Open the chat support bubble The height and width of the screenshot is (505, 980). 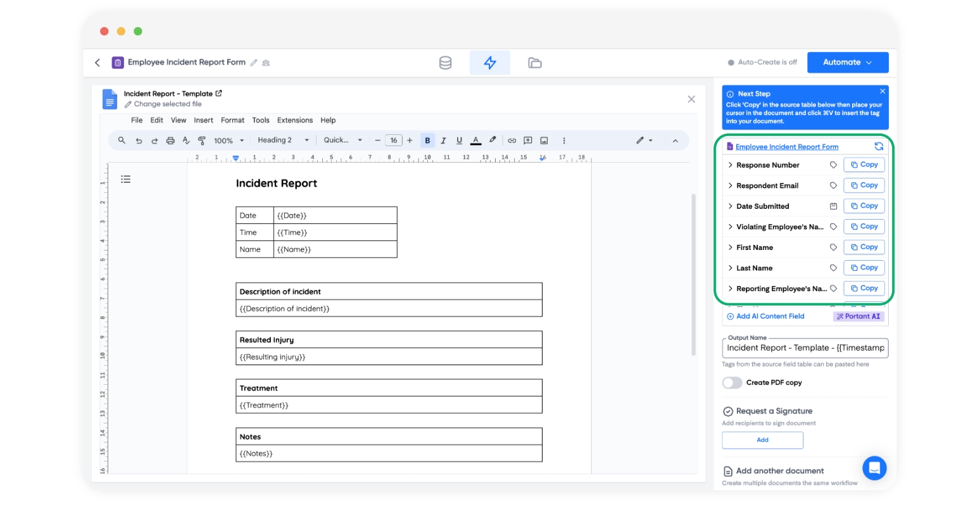874,468
